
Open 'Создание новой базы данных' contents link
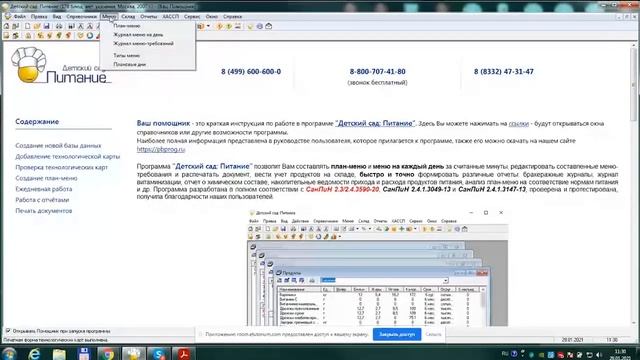click(x=58, y=146)
